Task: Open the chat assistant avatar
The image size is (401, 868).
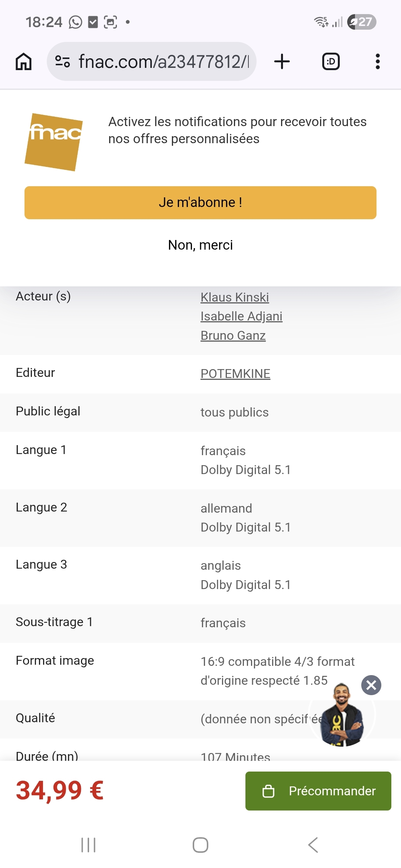Action: 342,714
